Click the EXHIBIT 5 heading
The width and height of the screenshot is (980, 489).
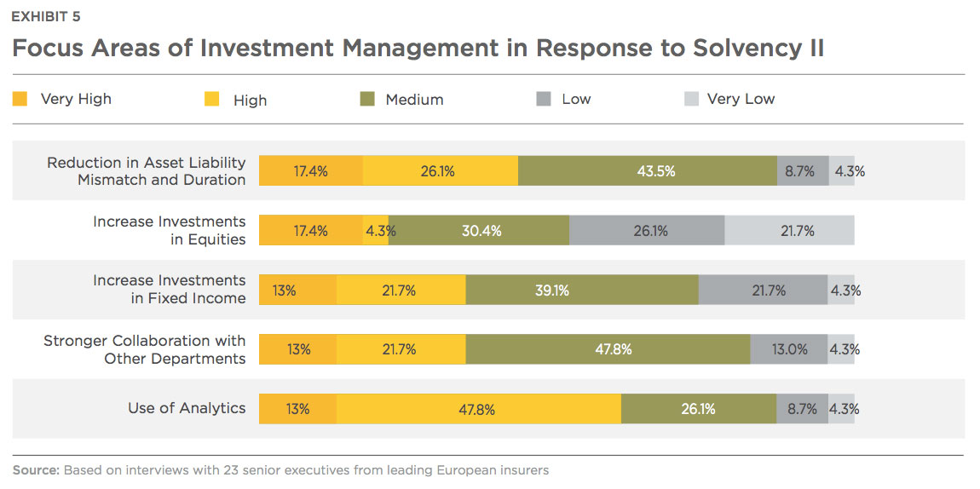46,17
